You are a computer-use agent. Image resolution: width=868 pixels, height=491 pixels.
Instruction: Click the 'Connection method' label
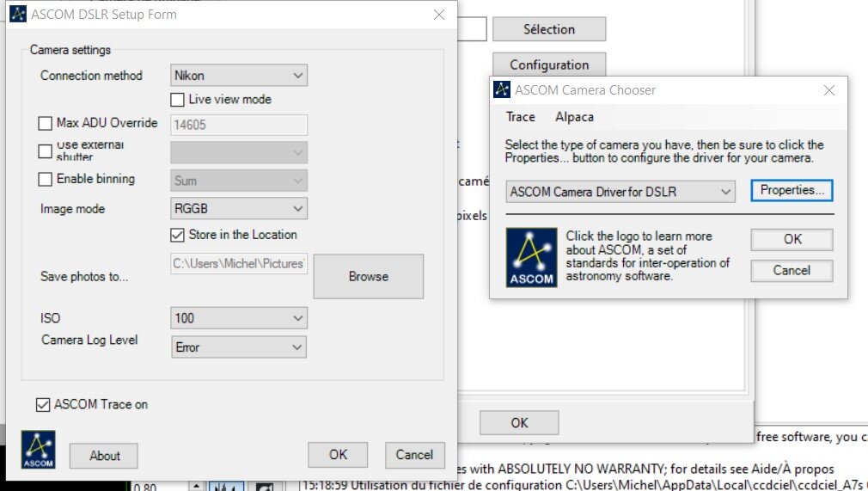click(91, 76)
